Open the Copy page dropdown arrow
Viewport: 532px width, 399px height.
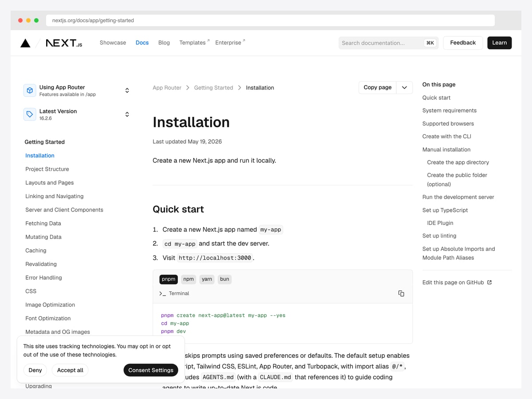pyautogui.click(x=404, y=87)
